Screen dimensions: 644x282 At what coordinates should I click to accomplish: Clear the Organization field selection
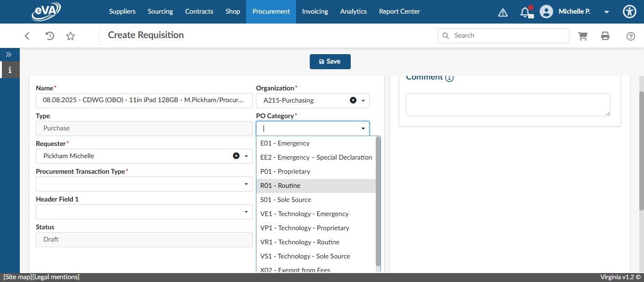[x=353, y=100]
